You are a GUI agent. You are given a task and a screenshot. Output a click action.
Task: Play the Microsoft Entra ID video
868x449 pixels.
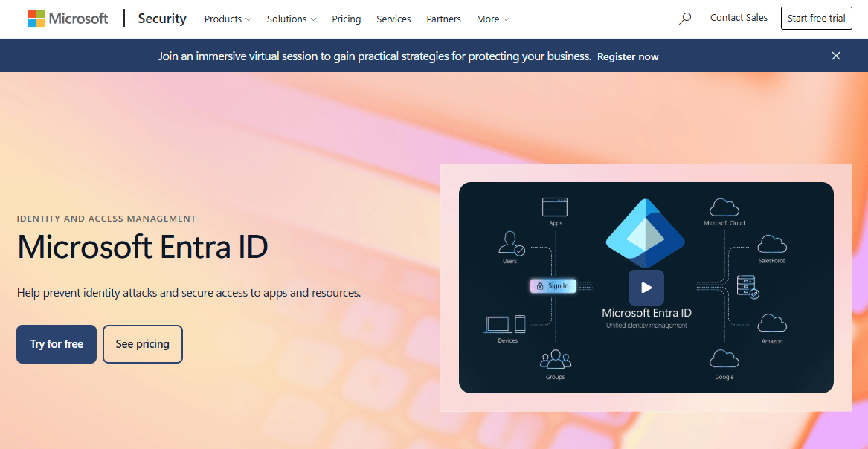click(x=646, y=288)
